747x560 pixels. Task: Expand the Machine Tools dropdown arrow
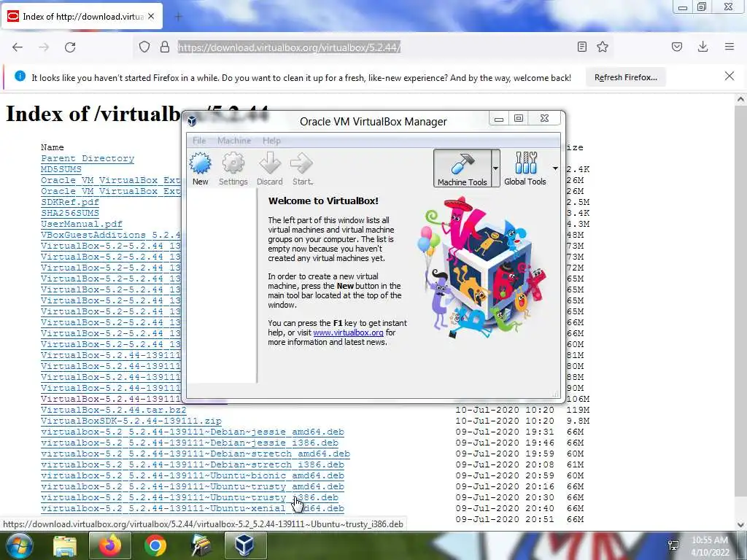(495, 168)
